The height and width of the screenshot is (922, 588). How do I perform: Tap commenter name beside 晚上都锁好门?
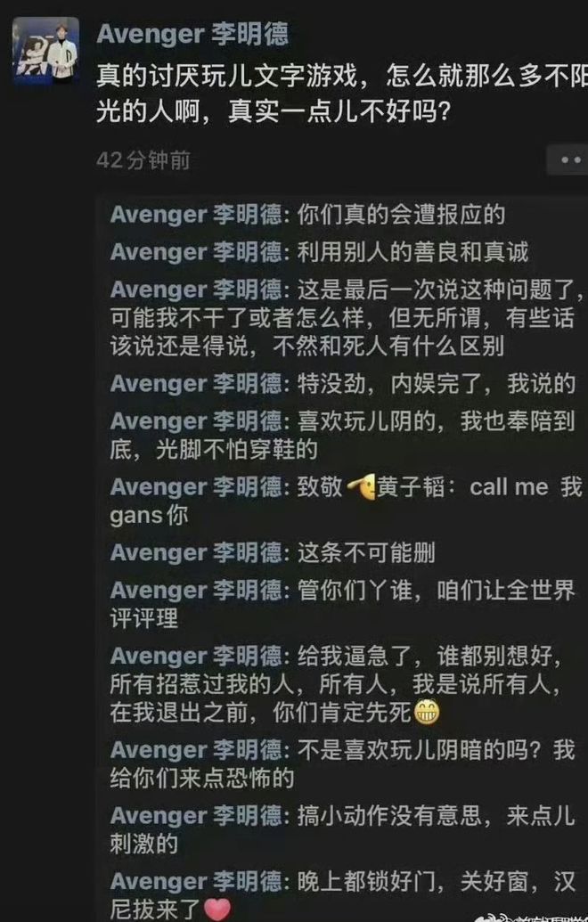point(196,883)
